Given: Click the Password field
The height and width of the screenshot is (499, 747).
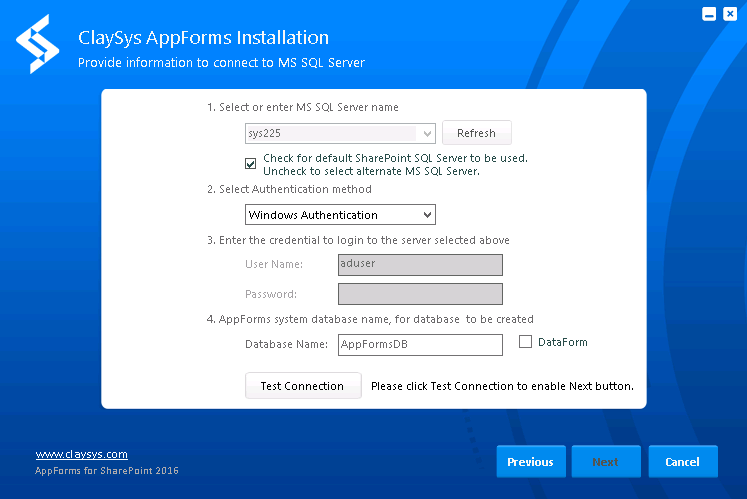Looking at the screenshot, I should pyautogui.click(x=420, y=294).
